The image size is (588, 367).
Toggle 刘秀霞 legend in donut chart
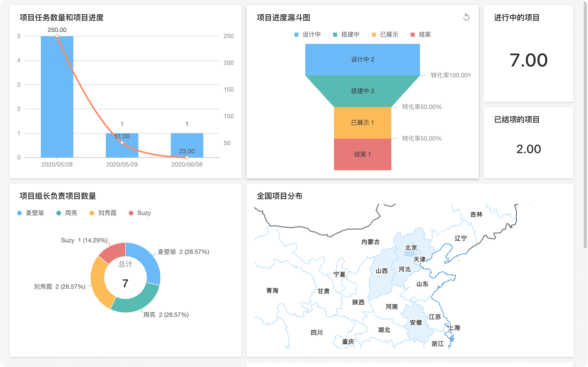point(103,213)
